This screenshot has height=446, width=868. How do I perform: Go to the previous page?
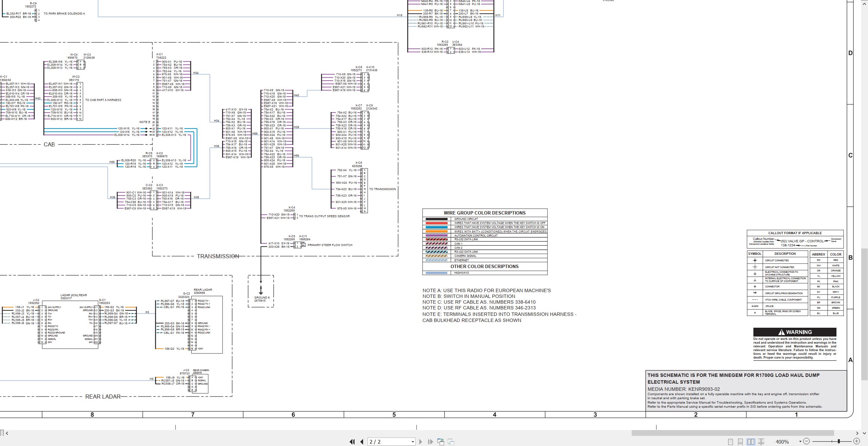pyautogui.click(x=362, y=442)
